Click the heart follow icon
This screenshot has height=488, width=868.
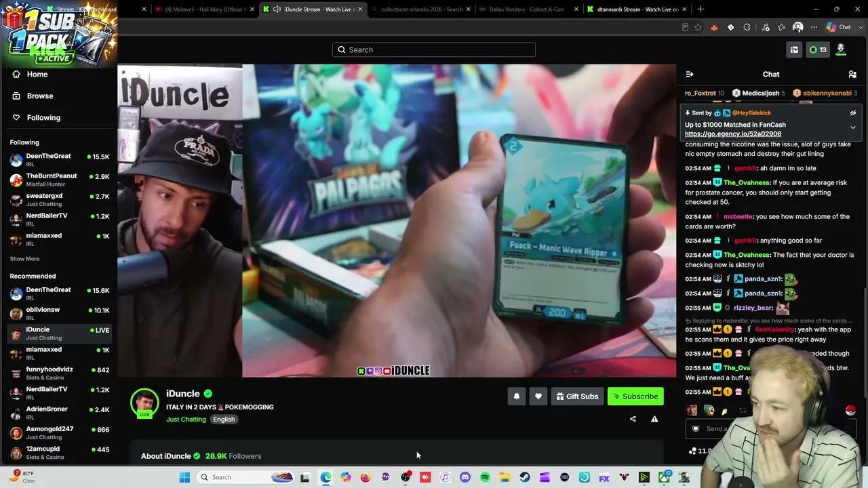538,396
